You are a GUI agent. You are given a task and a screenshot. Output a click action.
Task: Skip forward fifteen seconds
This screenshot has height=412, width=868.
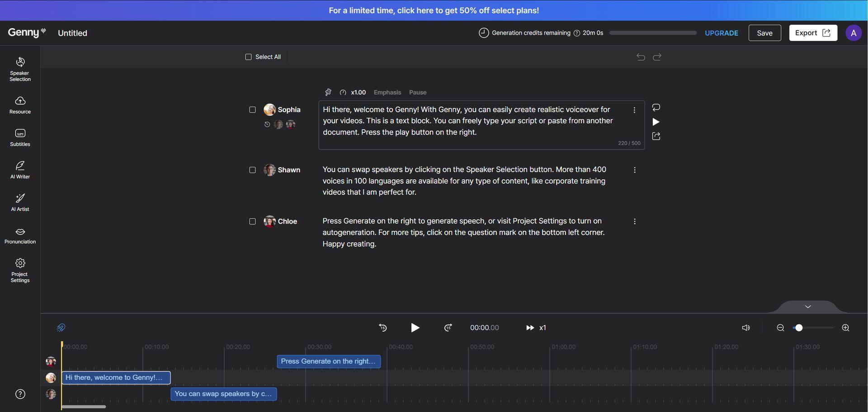tap(448, 328)
